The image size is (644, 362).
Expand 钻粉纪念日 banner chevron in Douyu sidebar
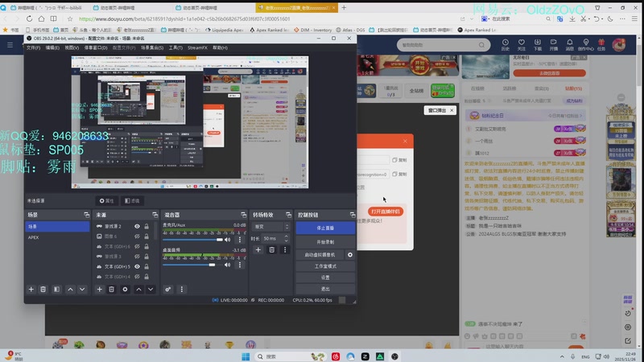[580, 116]
